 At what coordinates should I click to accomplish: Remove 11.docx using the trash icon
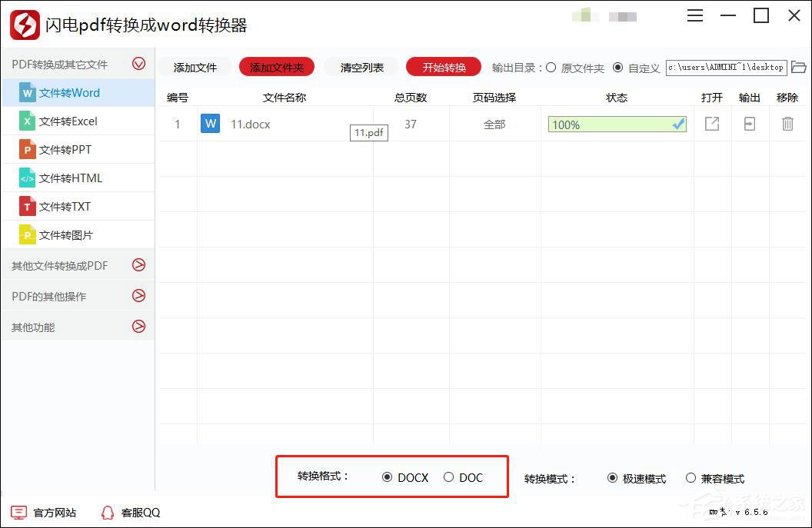click(787, 124)
